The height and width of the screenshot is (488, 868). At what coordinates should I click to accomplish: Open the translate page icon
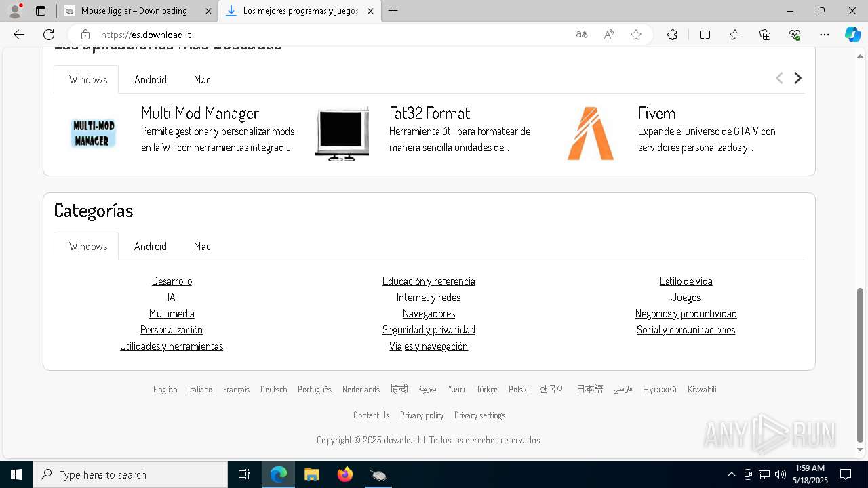(582, 35)
